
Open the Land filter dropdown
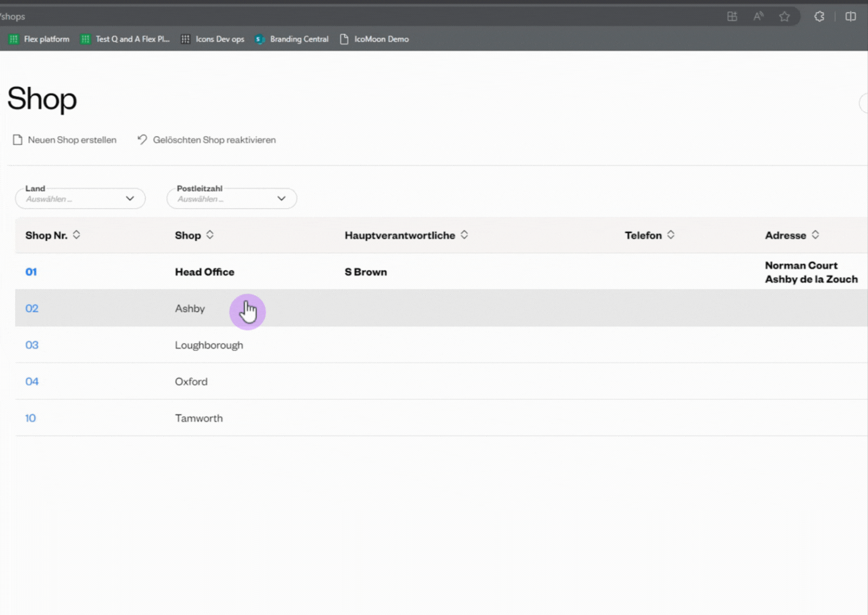pyautogui.click(x=80, y=198)
